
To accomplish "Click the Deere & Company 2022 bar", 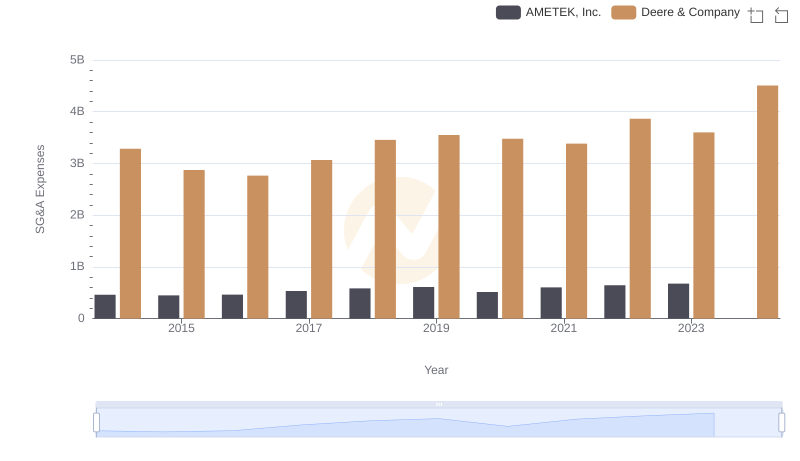I will coord(640,219).
